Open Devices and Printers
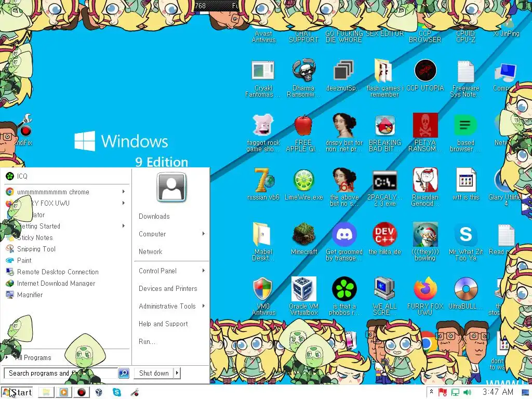Viewport: 532px width, 399px height. [x=168, y=288]
